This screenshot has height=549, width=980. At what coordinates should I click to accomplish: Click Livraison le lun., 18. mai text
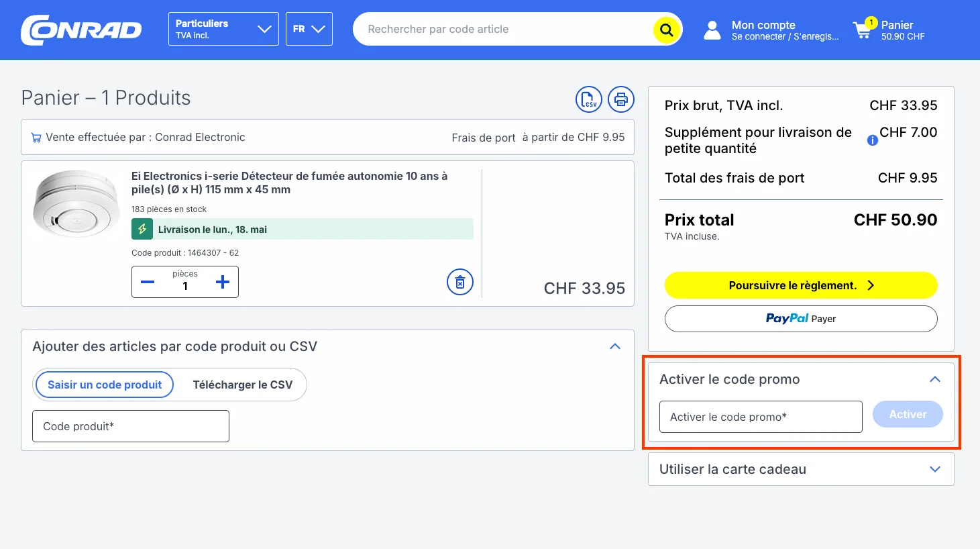(x=213, y=230)
